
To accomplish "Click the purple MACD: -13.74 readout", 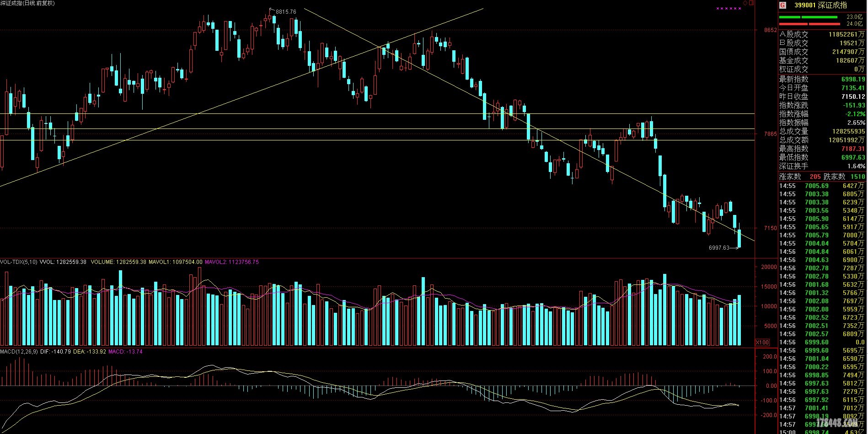I will point(125,352).
